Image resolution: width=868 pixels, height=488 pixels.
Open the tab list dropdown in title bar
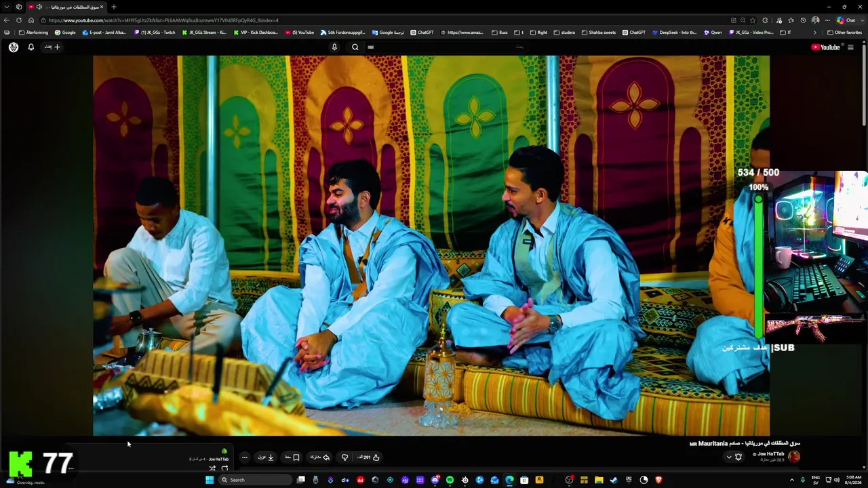[6, 7]
